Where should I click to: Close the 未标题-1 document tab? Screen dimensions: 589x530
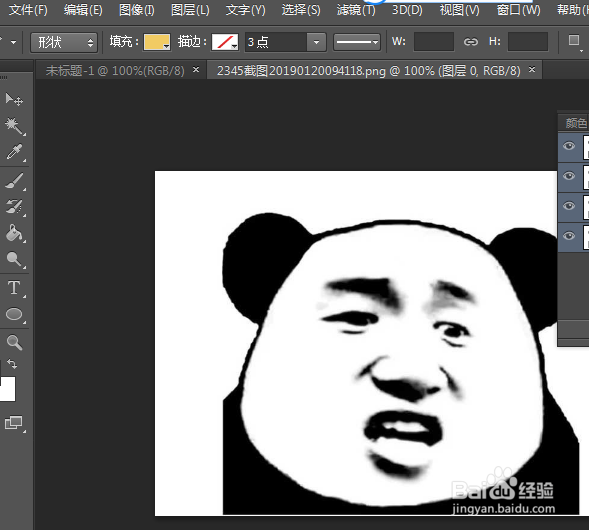click(x=196, y=69)
